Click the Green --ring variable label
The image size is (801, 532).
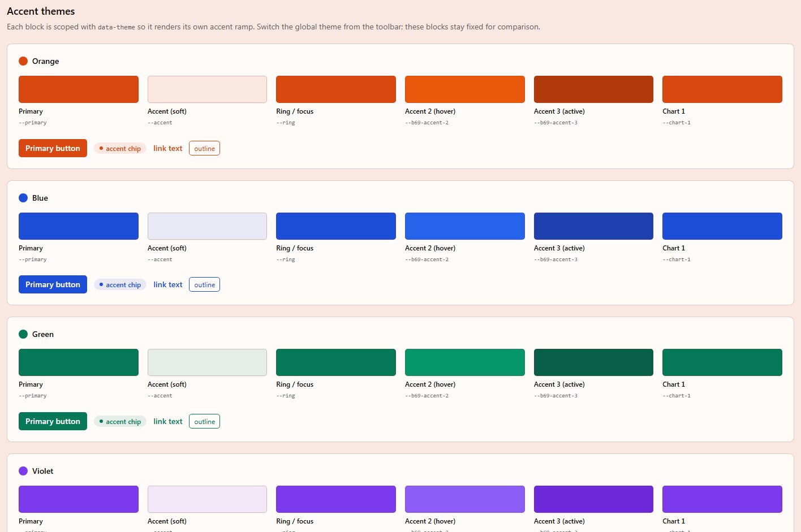click(286, 396)
